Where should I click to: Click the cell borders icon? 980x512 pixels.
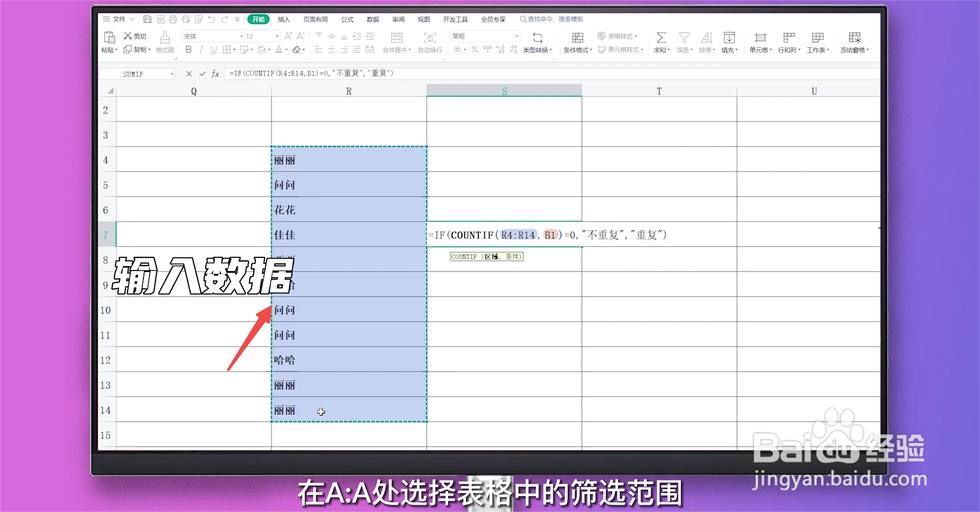coord(226,50)
